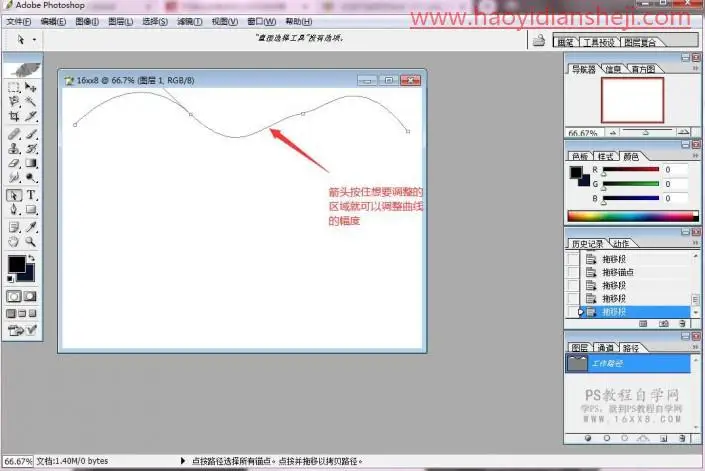This screenshot has height=471, width=705.
Task: Switch to the 动作 tab
Action: (621, 244)
